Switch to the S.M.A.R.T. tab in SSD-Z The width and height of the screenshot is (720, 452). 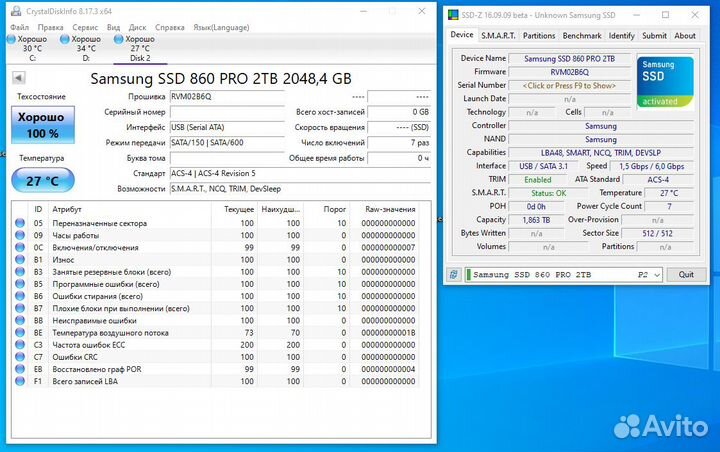[x=498, y=36]
